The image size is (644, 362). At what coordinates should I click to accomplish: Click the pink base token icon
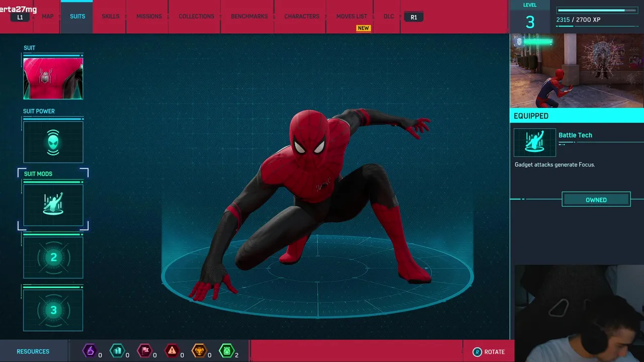point(144,350)
